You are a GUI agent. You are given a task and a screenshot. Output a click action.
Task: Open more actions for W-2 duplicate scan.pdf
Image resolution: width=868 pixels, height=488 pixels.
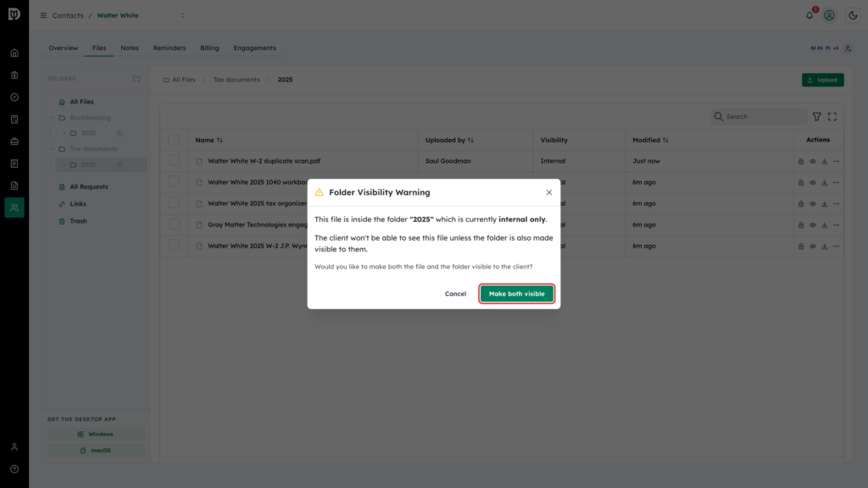pos(837,162)
